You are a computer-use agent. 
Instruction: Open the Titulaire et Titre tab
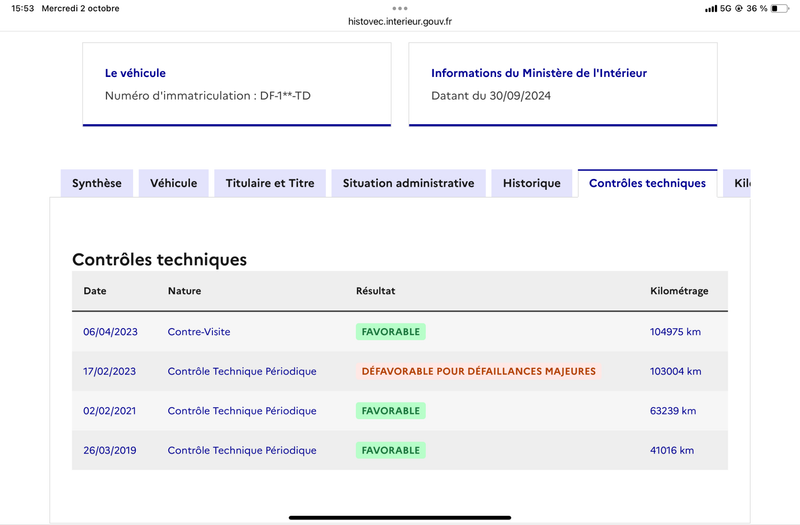(270, 183)
